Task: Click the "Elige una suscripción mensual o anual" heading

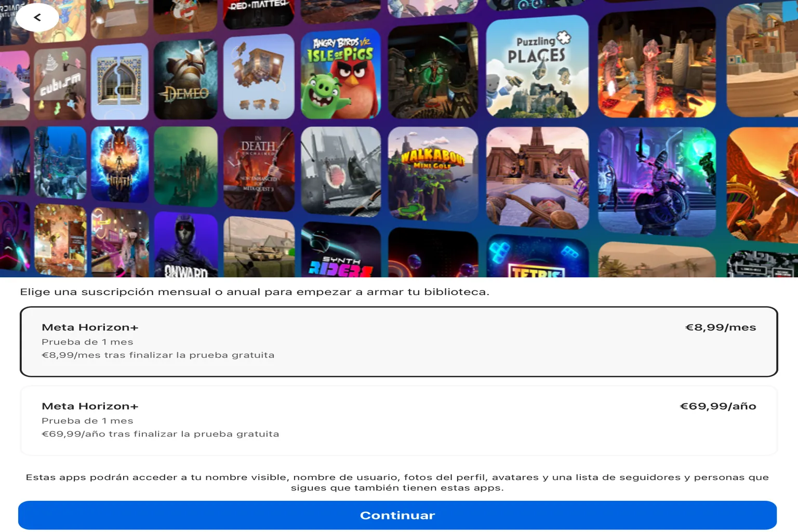Action: click(x=255, y=292)
